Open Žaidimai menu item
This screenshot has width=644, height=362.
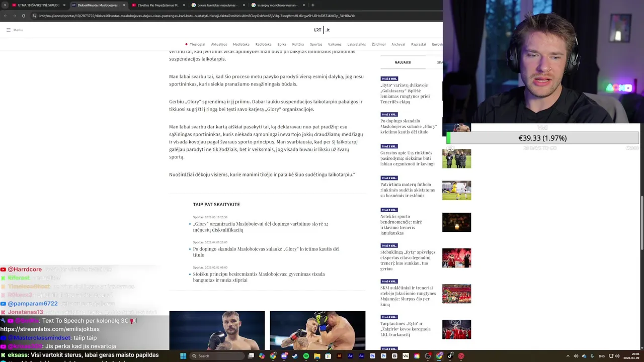tap(378, 44)
